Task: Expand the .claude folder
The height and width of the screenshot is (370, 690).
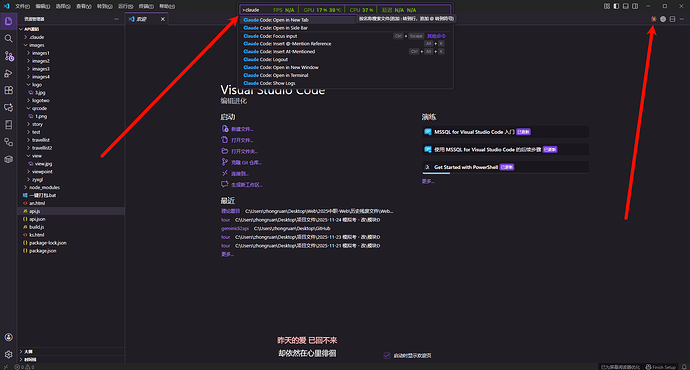Action: (70, 37)
